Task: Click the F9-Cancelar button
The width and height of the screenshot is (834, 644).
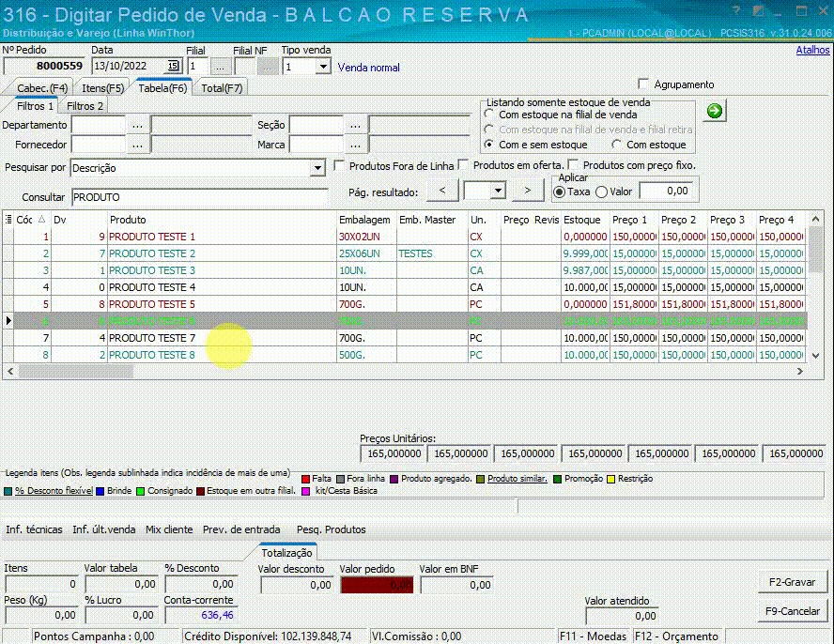Action: [792, 611]
